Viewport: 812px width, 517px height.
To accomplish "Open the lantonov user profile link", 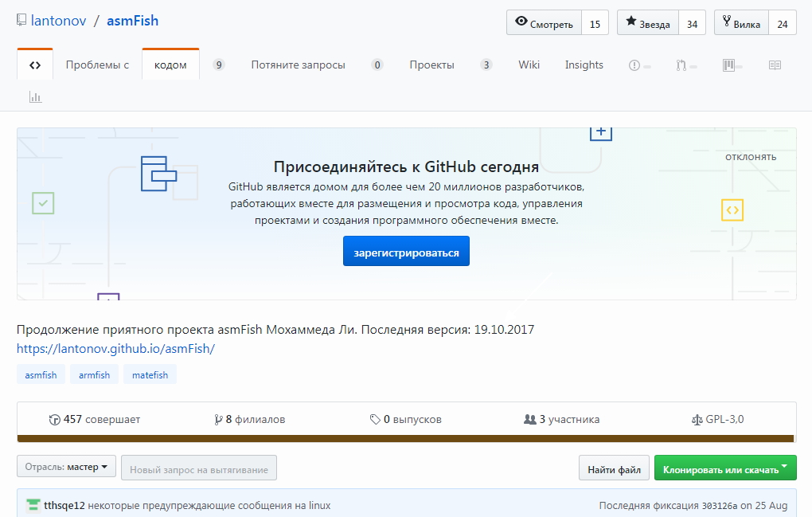I will [59, 21].
